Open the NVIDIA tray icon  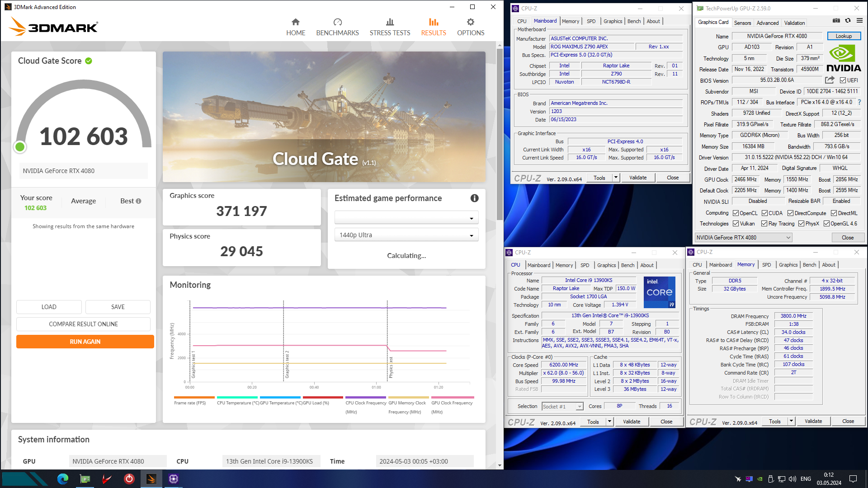click(x=760, y=479)
